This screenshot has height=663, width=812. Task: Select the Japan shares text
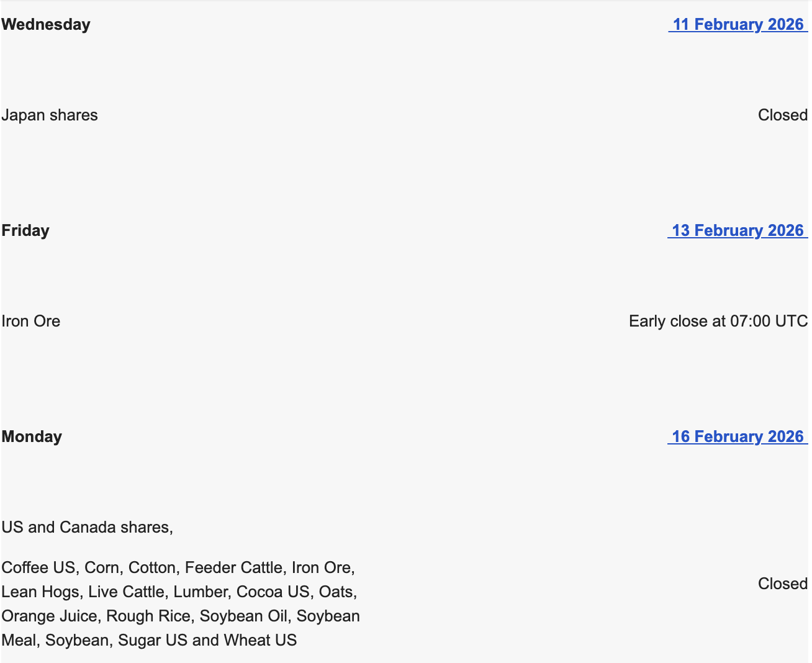click(50, 115)
